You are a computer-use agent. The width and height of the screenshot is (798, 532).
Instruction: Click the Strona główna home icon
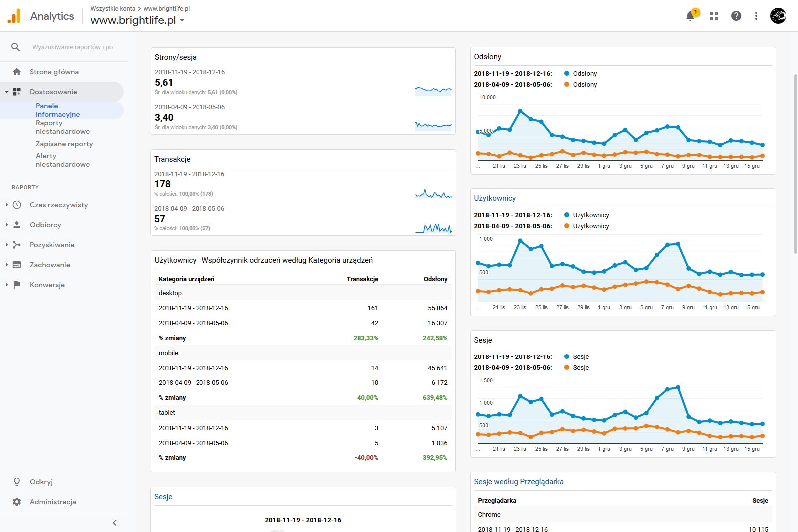17,72
